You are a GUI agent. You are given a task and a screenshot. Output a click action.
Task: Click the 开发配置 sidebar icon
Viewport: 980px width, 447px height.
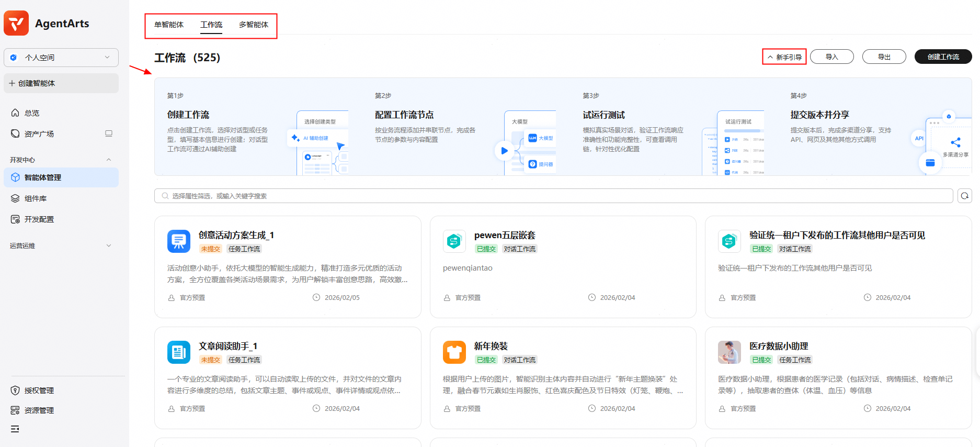point(15,219)
